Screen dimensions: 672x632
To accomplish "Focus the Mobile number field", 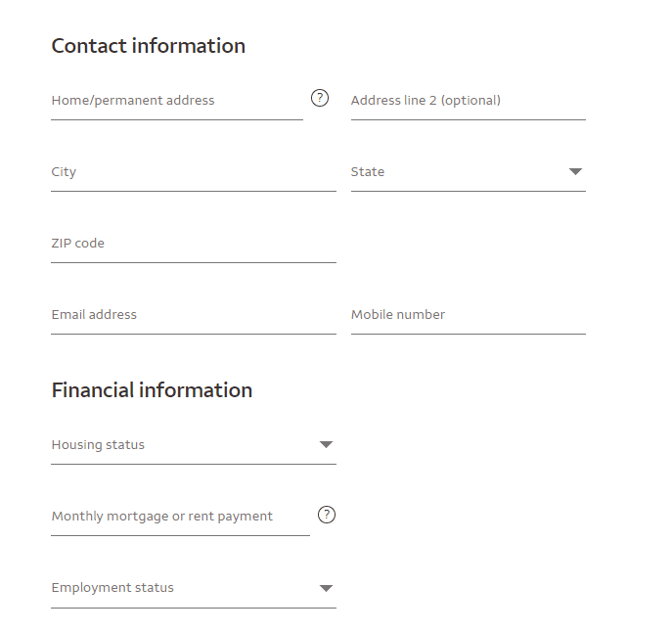I will tap(468, 315).
